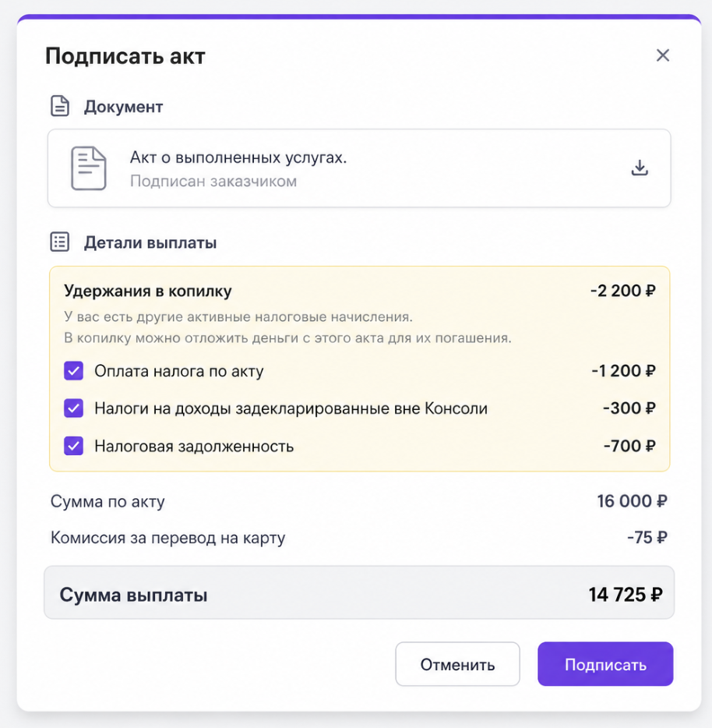This screenshot has height=728, width=712.
Task: Click the Сумма выплаты total row
Action: [x=359, y=593]
